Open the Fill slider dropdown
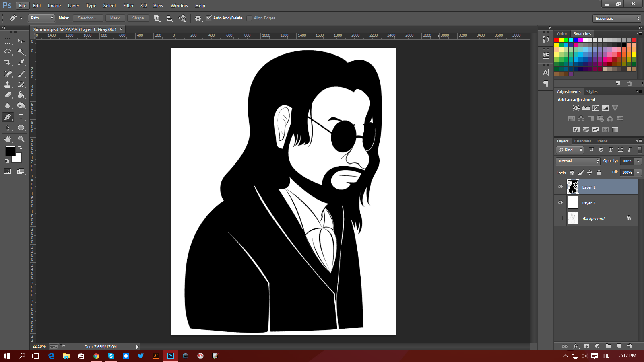644x362 pixels. [x=638, y=173]
